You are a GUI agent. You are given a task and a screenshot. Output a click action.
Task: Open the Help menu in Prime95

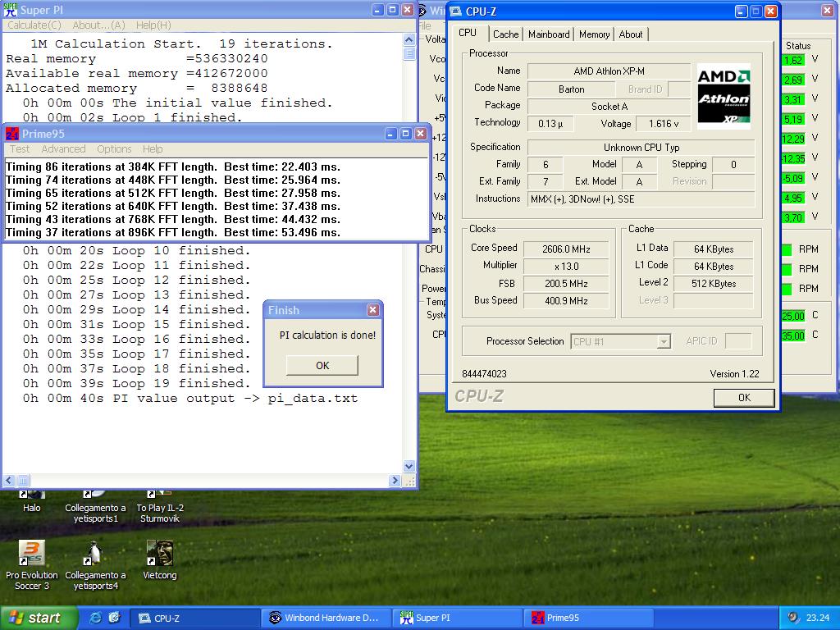pyautogui.click(x=153, y=149)
